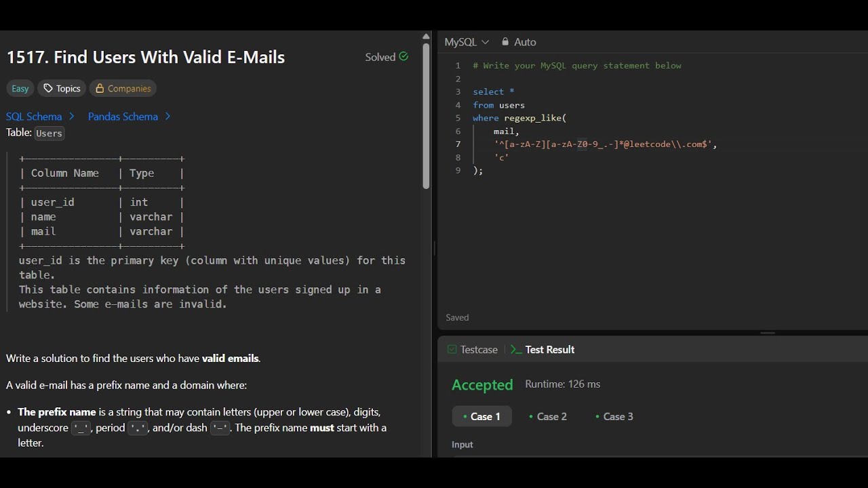Select the Case 1 result tab

[x=481, y=416]
